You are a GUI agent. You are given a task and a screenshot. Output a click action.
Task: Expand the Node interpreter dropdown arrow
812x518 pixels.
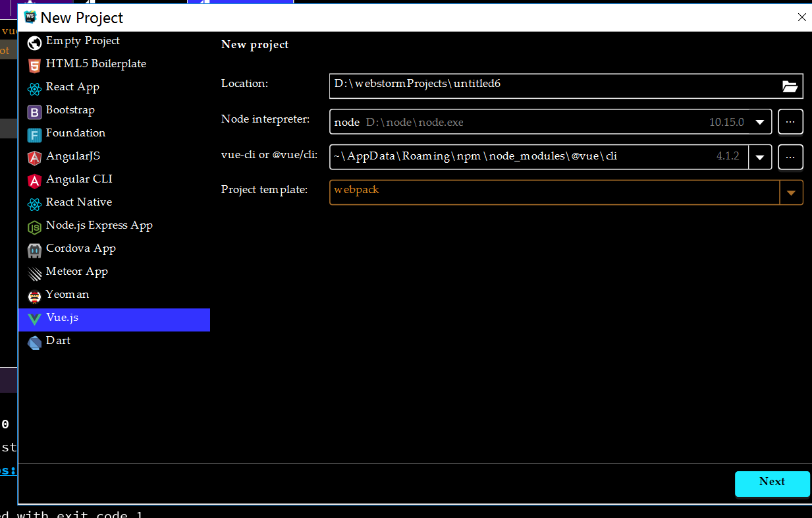(760, 122)
